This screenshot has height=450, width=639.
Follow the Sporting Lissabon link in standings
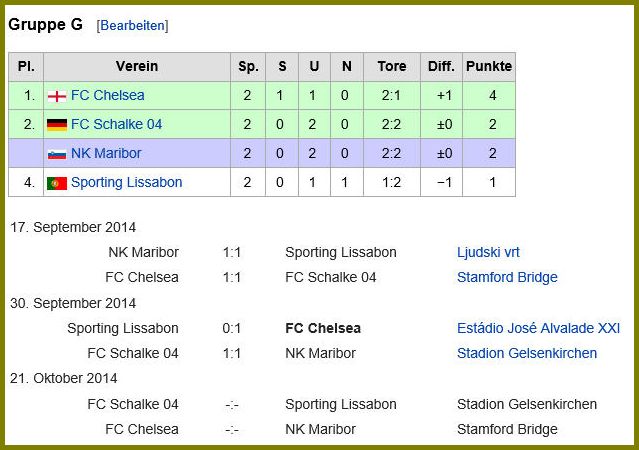126,182
